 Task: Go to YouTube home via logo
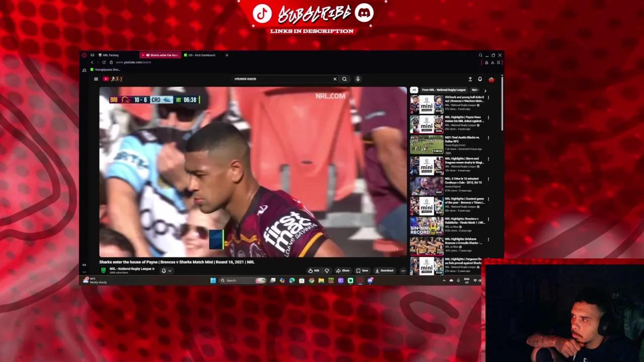(113, 79)
